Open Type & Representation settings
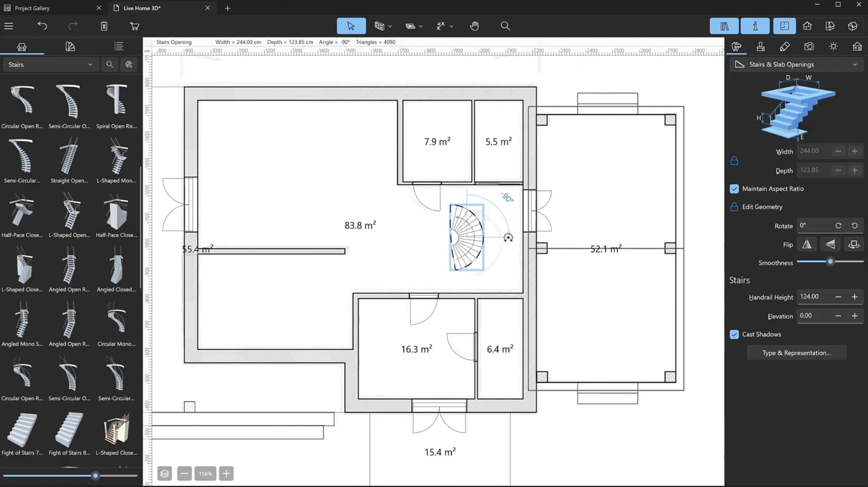Screen dimensions: 868x487 click(796, 353)
